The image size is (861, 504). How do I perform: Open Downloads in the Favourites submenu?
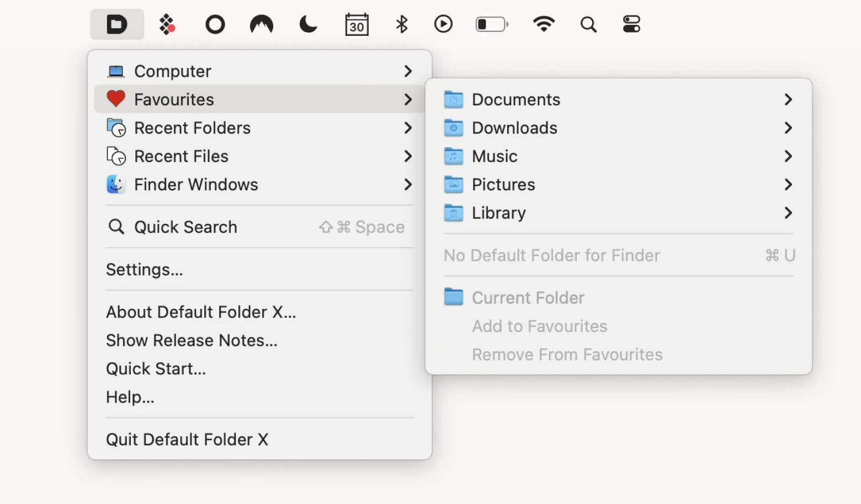pyautogui.click(x=619, y=128)
